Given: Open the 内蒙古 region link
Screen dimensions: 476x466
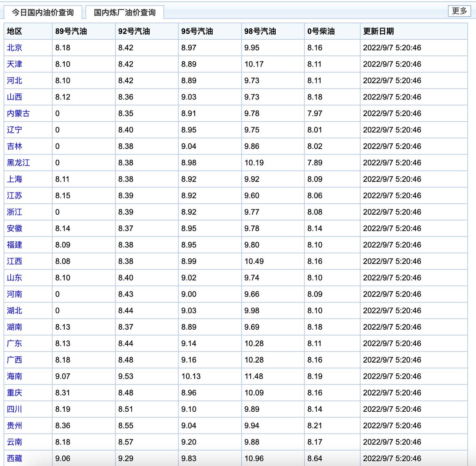Looking at the screenshot, I should pos(17,113).
